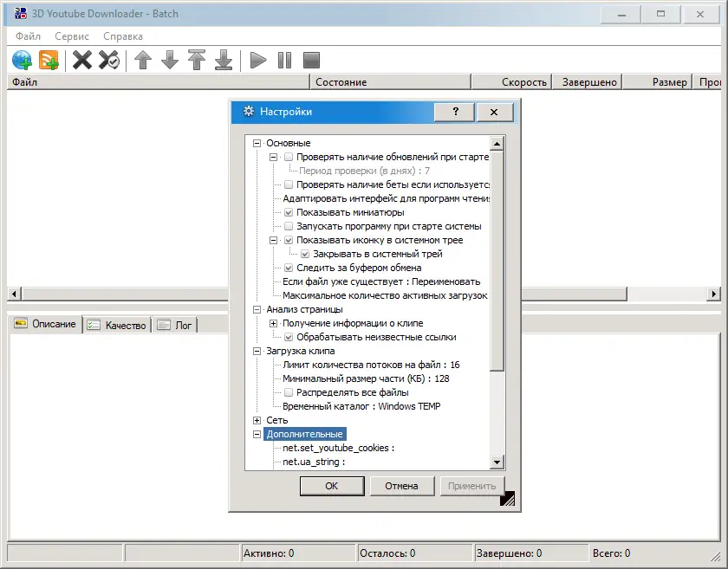Click settings tree scroll up arrow
The image size is (728, 569).
(497, 144)
